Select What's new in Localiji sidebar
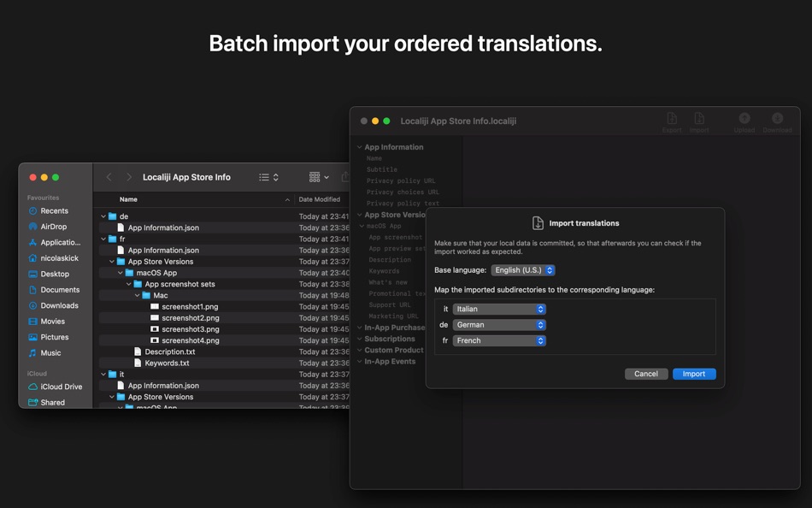Image resolution: width=812 pixels, height=508 pixels. (x=388, y=282)
